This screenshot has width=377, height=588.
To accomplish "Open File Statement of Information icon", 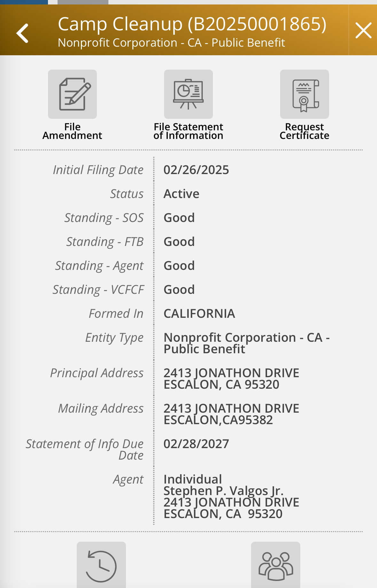I will (188, 94).
